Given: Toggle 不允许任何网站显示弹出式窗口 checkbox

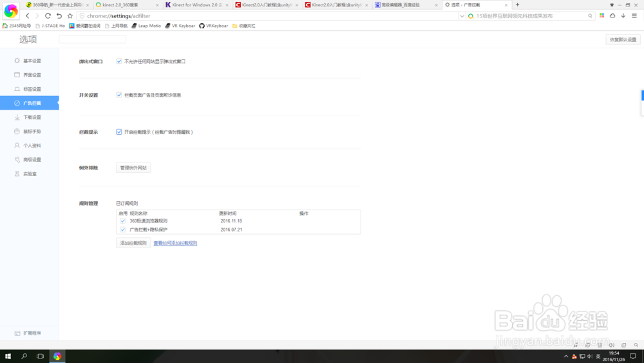Looking at the screenshot, I should click(x=119, y=61).
